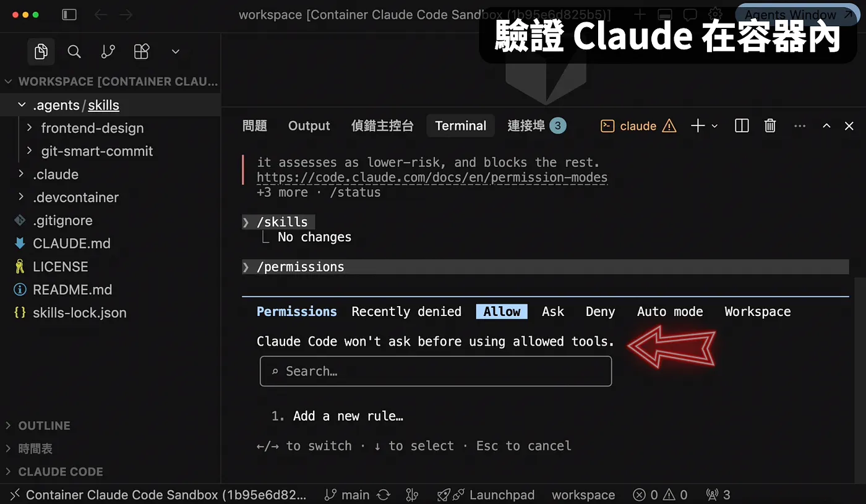Switch to the 偵錯主控台 panel tab
Viewport: 866px width, 504px height.
point(382,126)
